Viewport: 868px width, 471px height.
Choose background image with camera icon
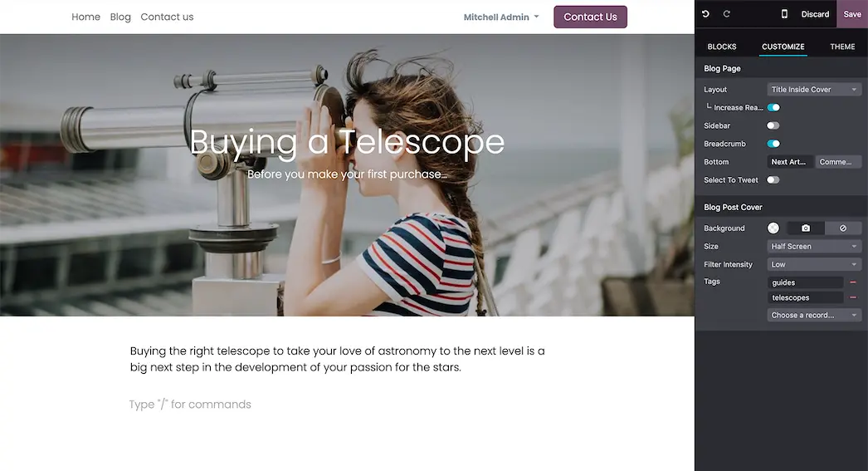(x=806, y=228)
